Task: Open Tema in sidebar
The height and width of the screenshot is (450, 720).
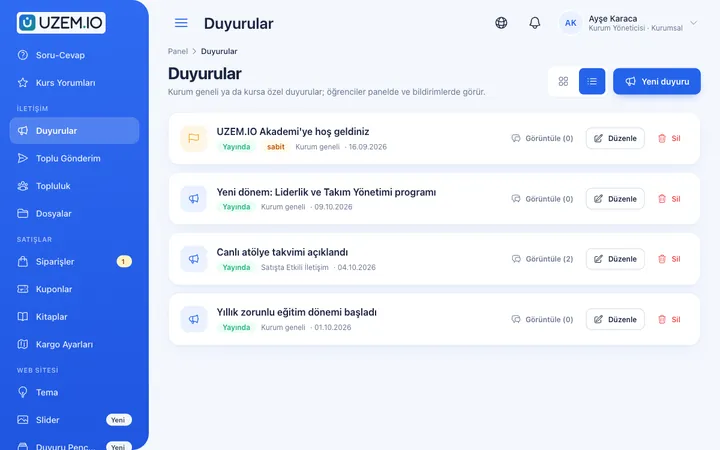Action: [x=74, y=393]
